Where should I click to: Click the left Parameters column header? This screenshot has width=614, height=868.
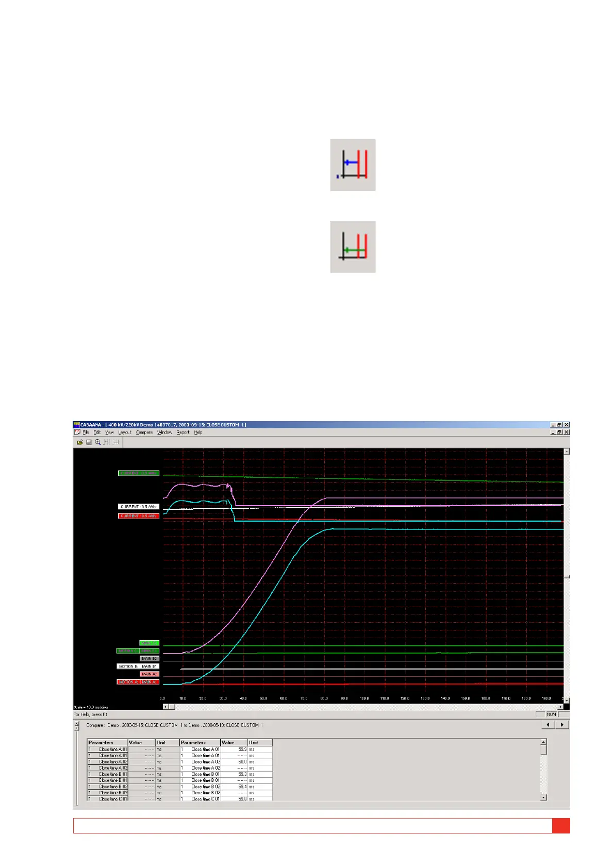(x=107, y=743)
